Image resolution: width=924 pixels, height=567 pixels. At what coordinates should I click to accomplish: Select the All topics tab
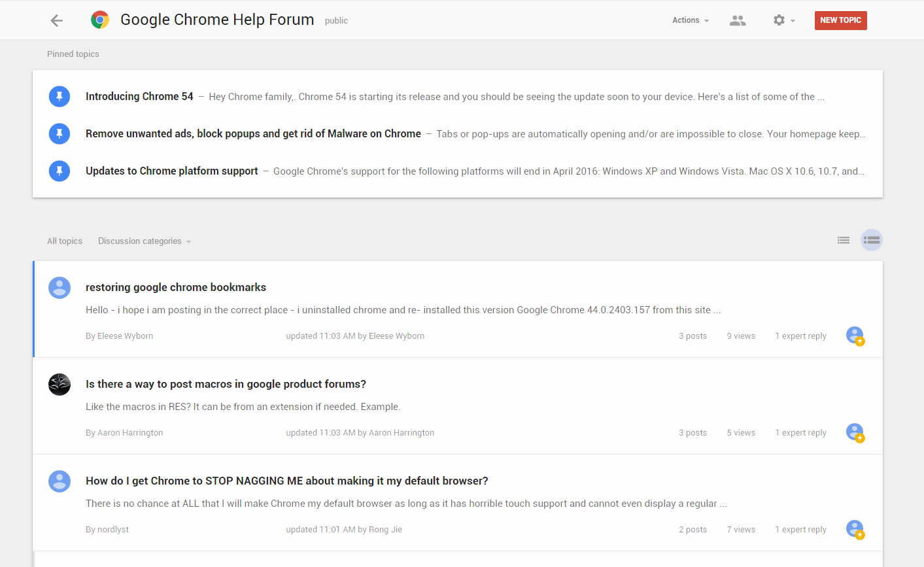[x=65, y=241]
